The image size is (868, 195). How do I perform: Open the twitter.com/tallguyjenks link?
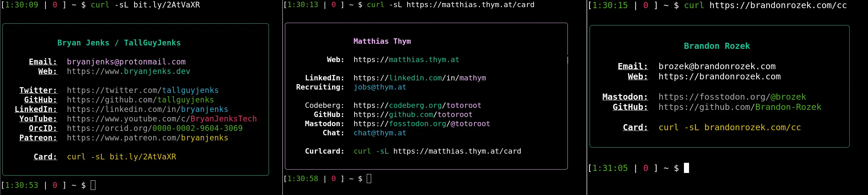click(143, 90)
